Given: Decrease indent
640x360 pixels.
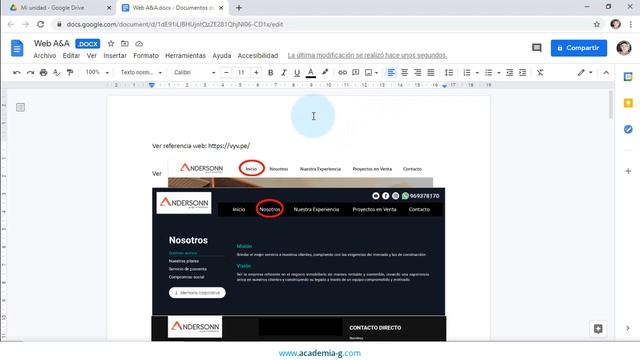Looking at the screenshot, I should (509, 73).
